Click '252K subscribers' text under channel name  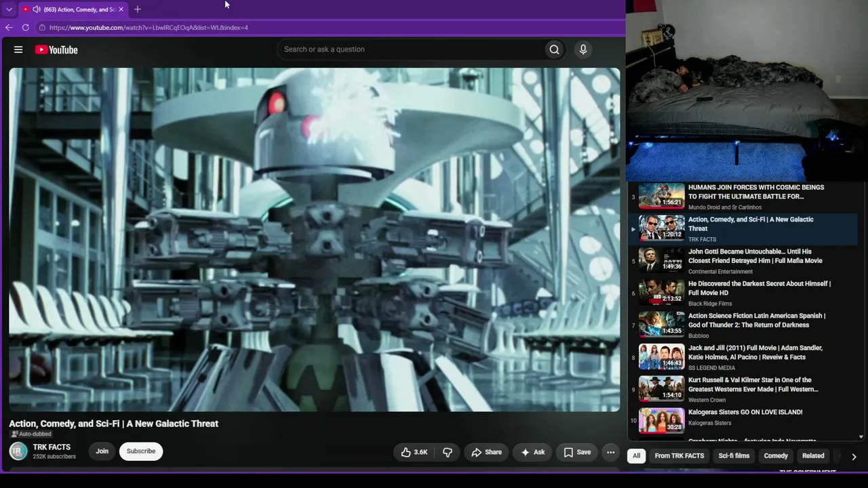click(54, 457)
